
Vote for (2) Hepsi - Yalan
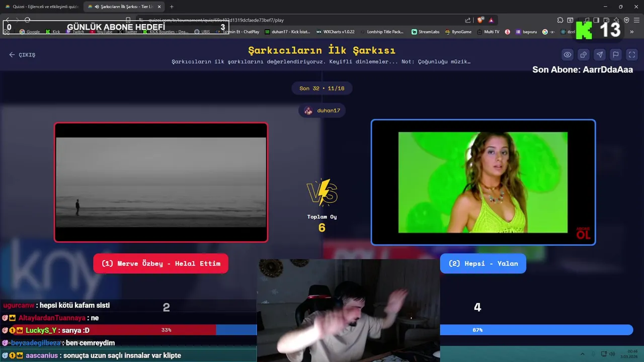click(483, 263)
